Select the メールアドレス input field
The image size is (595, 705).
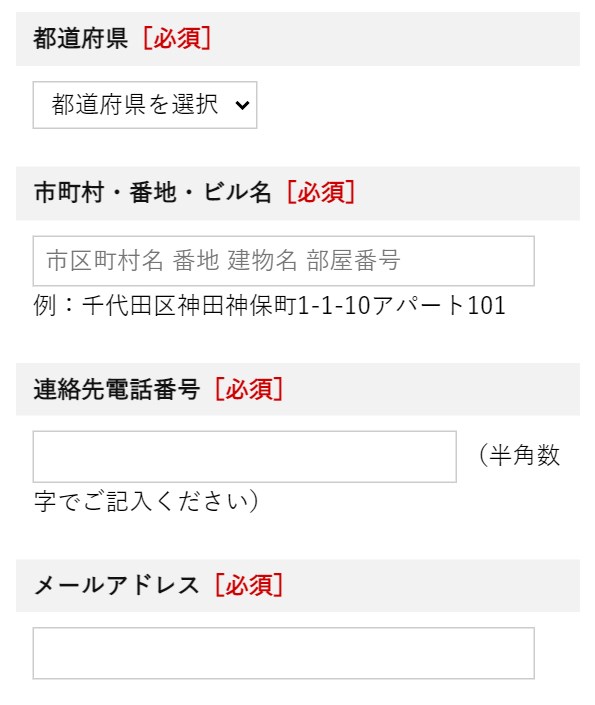coord(283,653)
